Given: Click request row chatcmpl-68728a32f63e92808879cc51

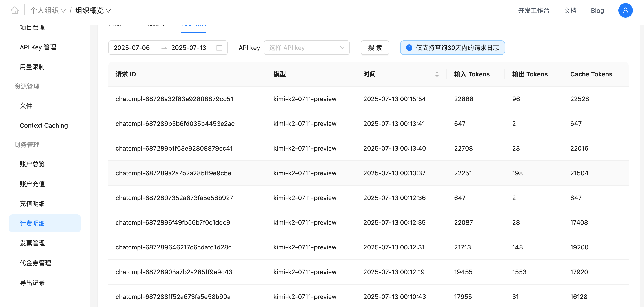Looking at the screenshot, I should [x=174, y=99].
